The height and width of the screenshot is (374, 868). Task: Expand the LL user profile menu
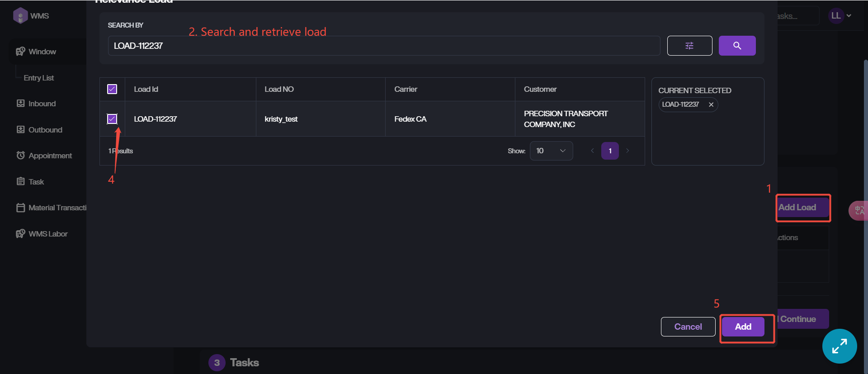(840, 16)
